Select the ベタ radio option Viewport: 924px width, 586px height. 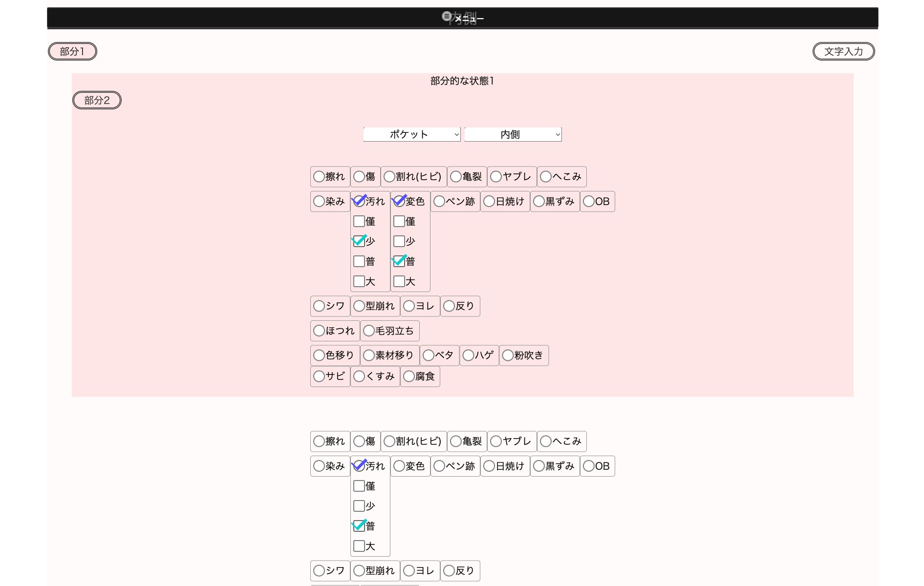[429, 355]
